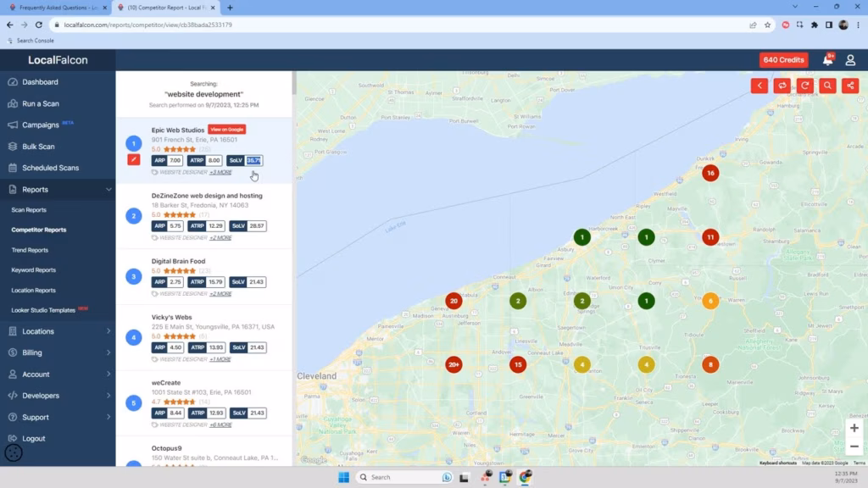Open the 640 Credits button
Image resolution: width=868 pixels, height=488 pixels.
coord(783,59)
